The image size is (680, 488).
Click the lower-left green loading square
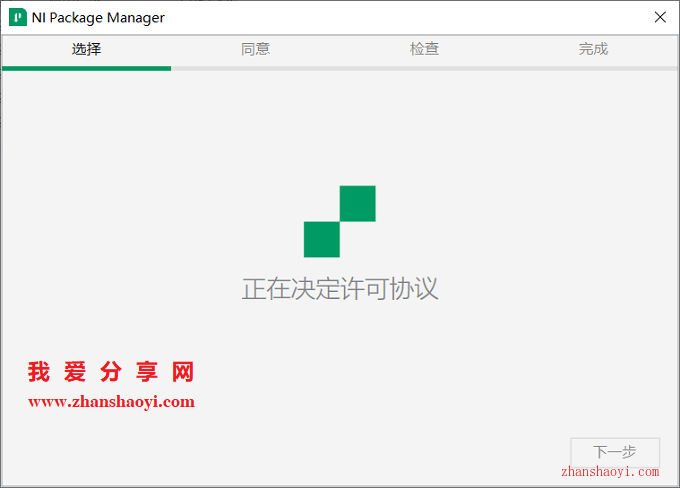[x=322, y=239]
